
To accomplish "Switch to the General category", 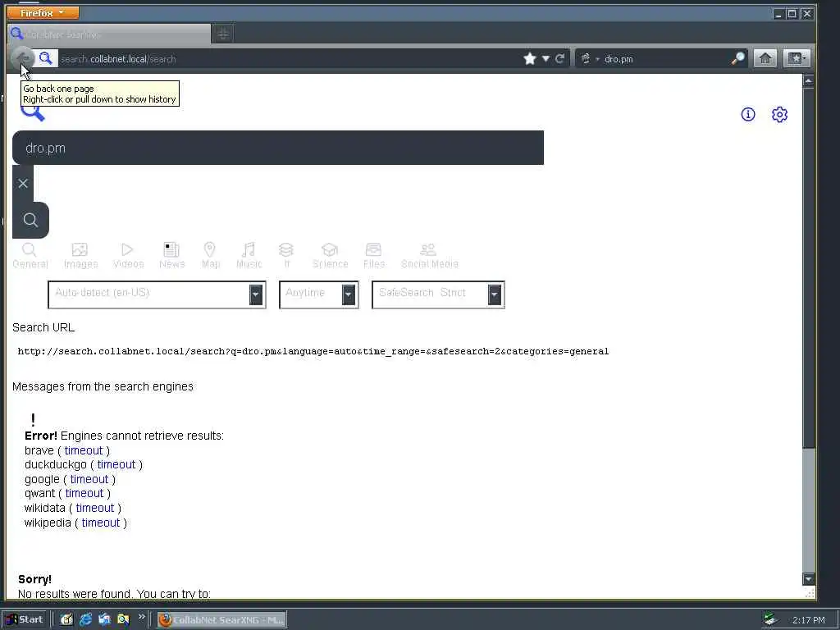I will (30, 256).
